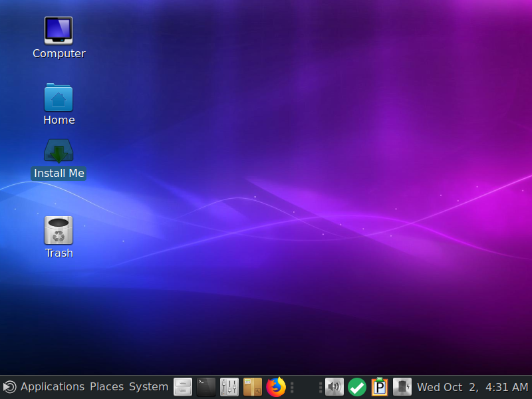This screenshot has width=532, height=399.
Task: Open the package manager box icon
Action: point(253,387)
